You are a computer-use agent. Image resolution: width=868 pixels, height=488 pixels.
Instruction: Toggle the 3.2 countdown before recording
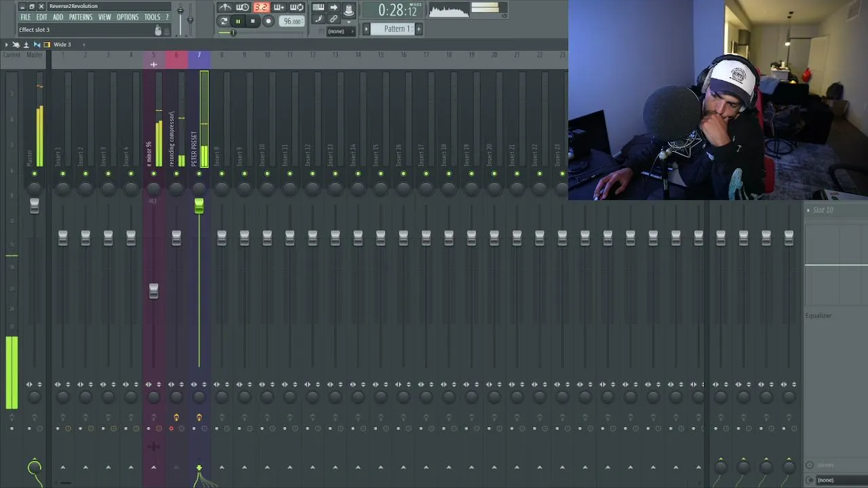point(261,7)
